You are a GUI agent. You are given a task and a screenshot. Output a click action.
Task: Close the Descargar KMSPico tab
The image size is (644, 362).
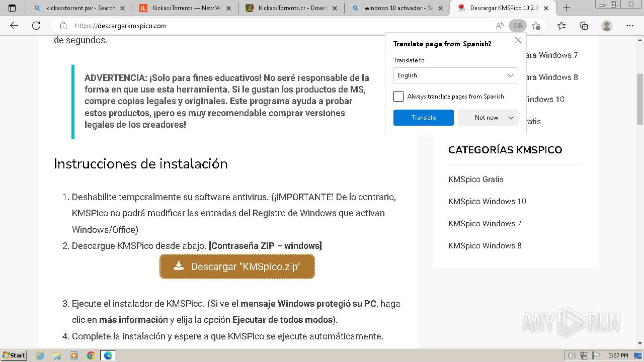(x=546, y=8)
